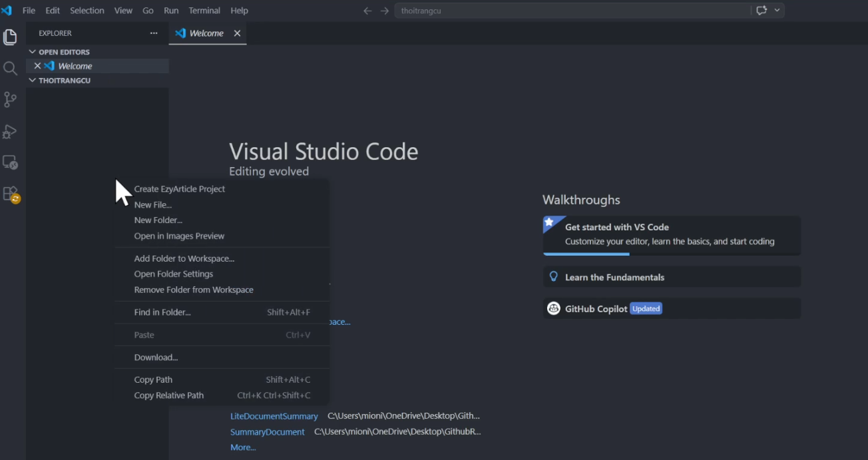868x460 pixels.
Task: Click the thoitrangcu command center search box
Action: pos(572,11)
